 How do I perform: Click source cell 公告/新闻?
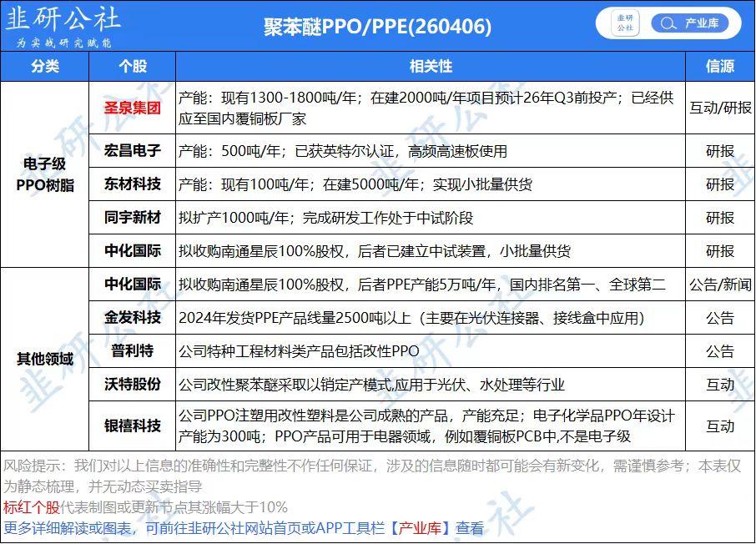[720, 285]
